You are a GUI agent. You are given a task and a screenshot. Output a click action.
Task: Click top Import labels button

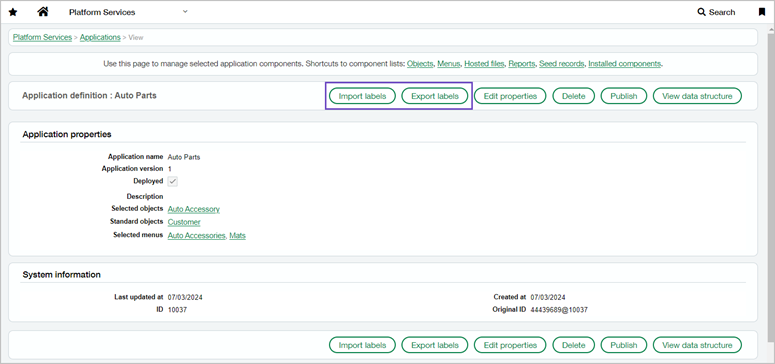[362, 96]
